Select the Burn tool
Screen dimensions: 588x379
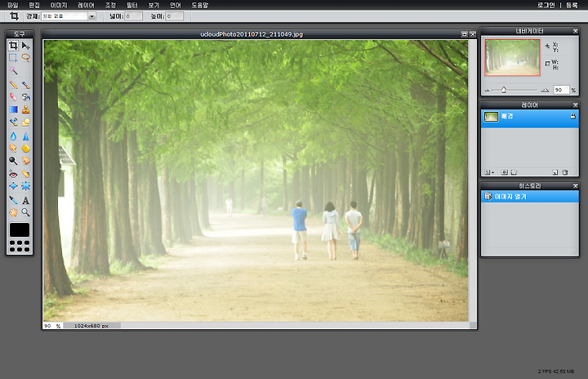[x=25, y=161]
